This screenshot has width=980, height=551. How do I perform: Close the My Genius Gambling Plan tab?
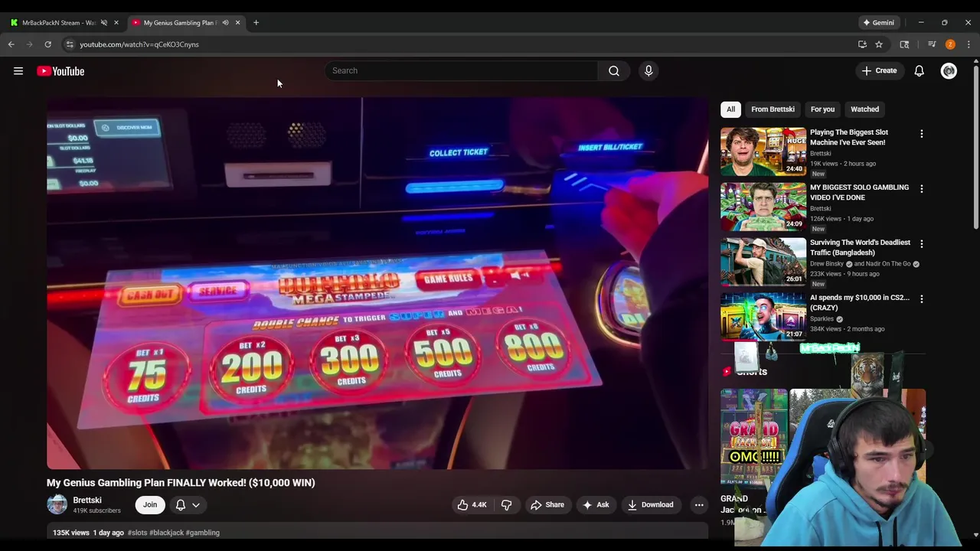(x=237, y=22)
